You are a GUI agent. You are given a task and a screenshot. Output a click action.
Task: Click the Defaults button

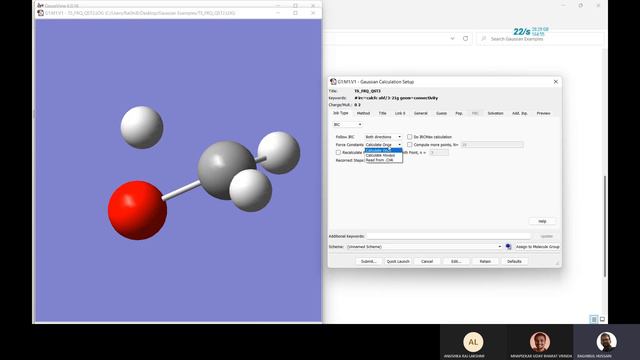[514, 261]
